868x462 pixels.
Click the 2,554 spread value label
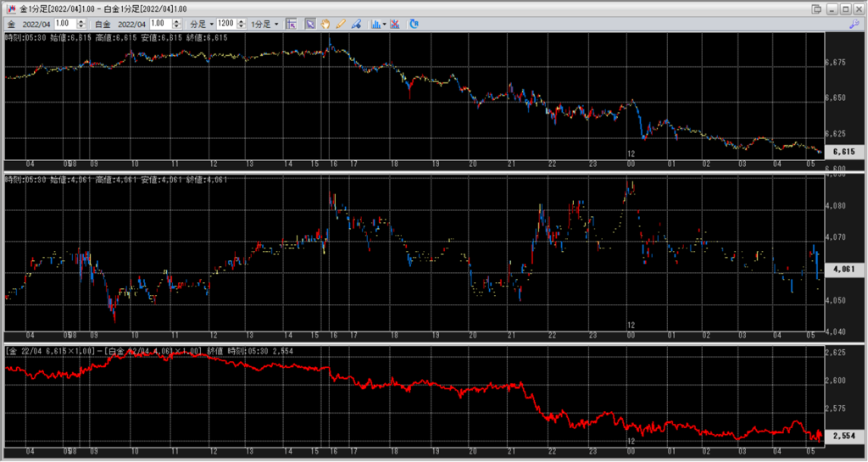click(x=843, y=436)
